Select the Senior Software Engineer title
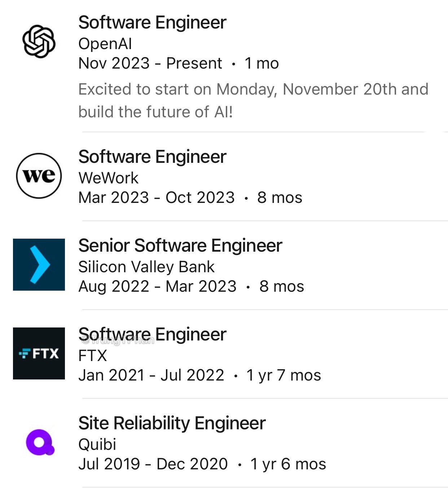This screenshot has width=448, height=495. click(x=180, y=246)
